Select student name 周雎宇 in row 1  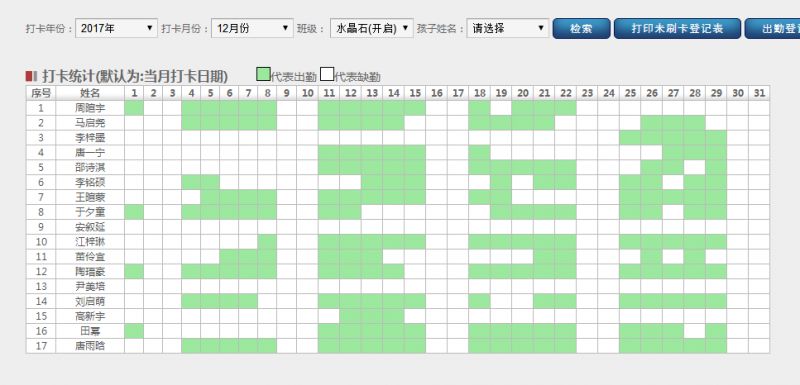point(90,108)
